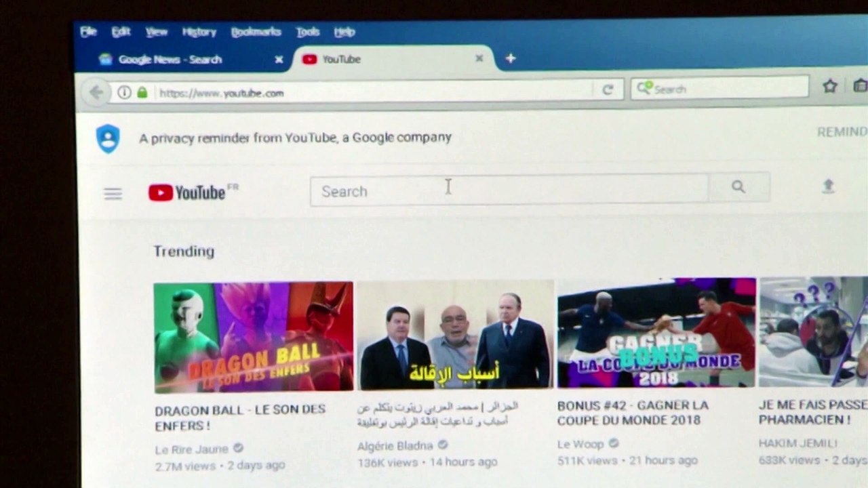Image resolution: width=868 pixels, height=488 pixels.
Task: Open a new browser tab
Action: pos(511,59)
